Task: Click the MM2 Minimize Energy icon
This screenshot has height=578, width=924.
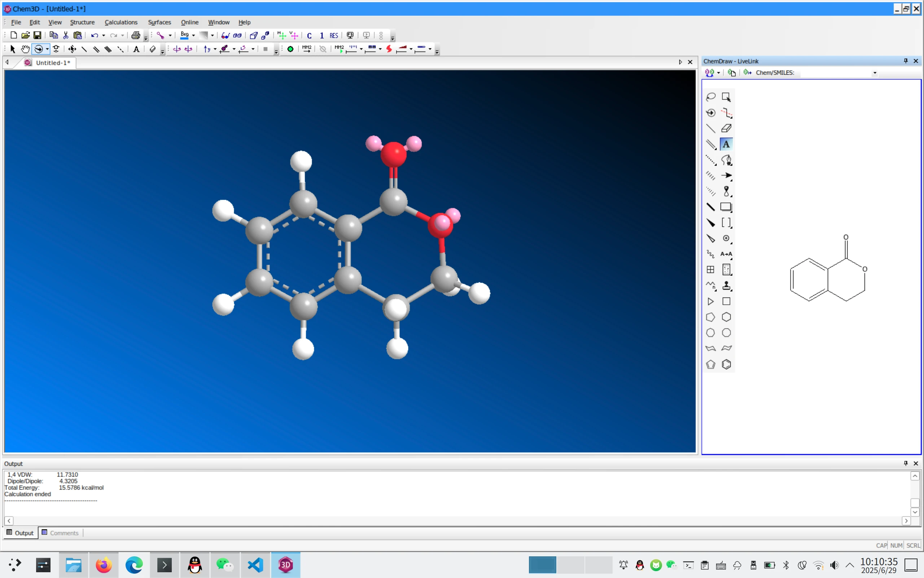Action: tap(307, 49)
